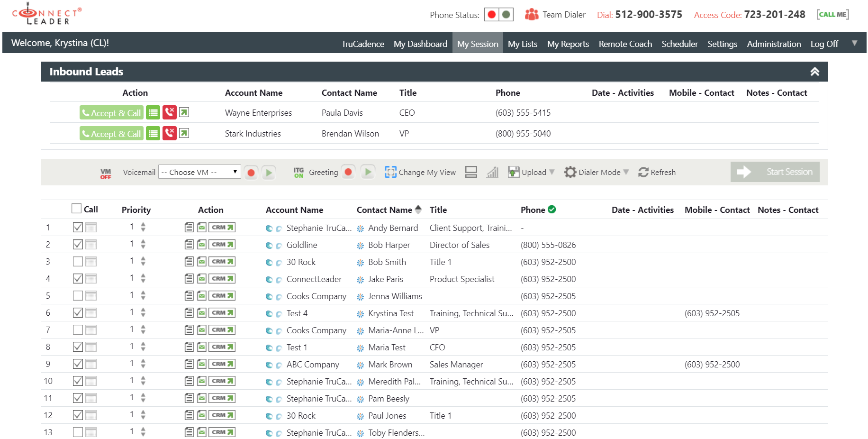The height and width of the screenshot is (439, 868).
Task: Open My Reports
Action: [568, 44]
